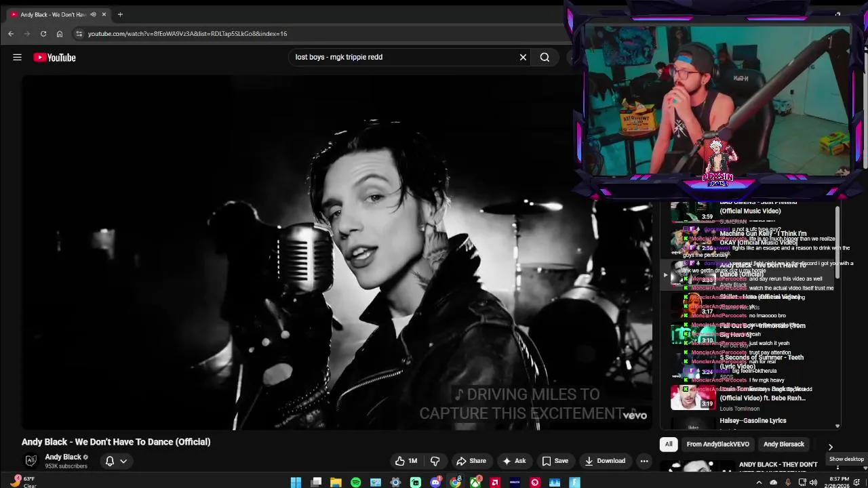Clear the search box with the X icon
The height and width of the screenshot is (488, 868).
click(x=523, y=58)
